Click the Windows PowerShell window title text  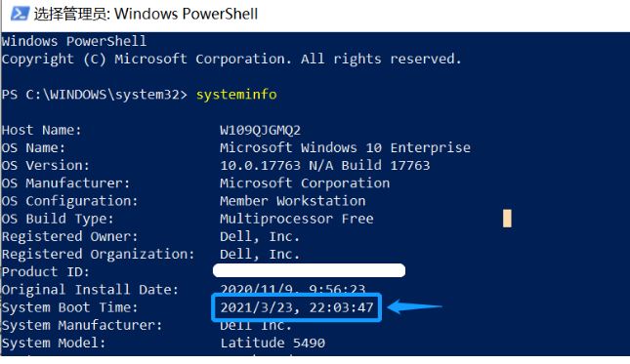coord(146,14)
